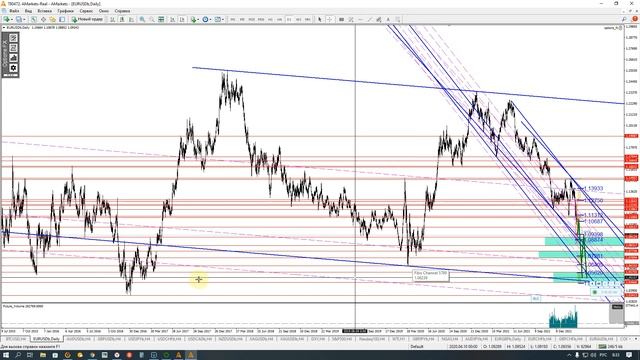
Task: Open the Data Window toolbar icon
Action: pos(43,19)
